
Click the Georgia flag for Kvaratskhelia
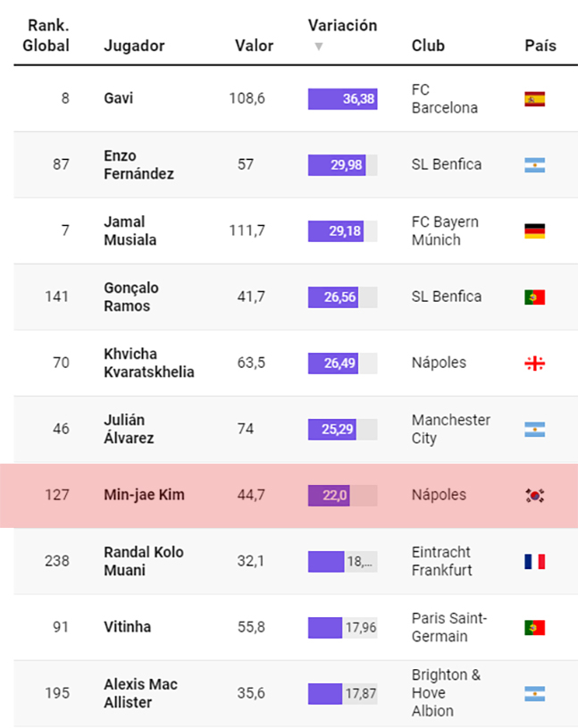pyautogui.click(x=534, y=363)
